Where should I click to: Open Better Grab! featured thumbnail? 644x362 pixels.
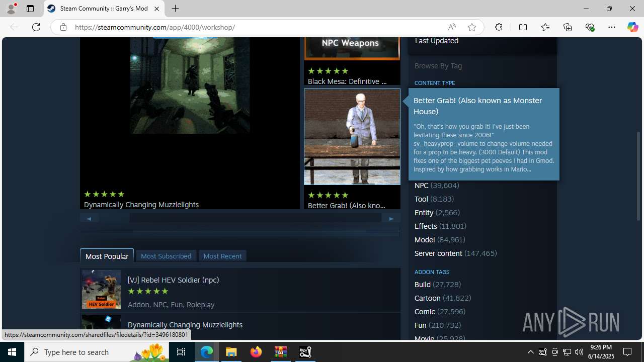click(352, 137)
